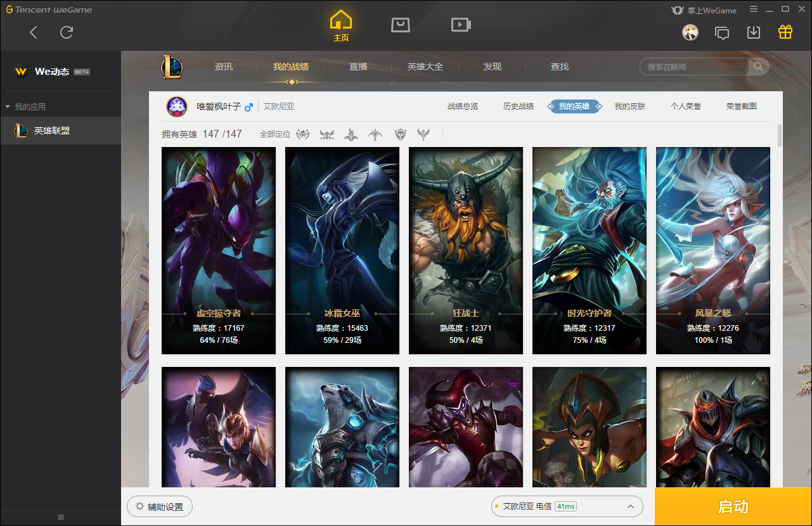Open the hero card showing an armored bear
This screenshot has height=526, width=812.
click(x=342, y=427)
